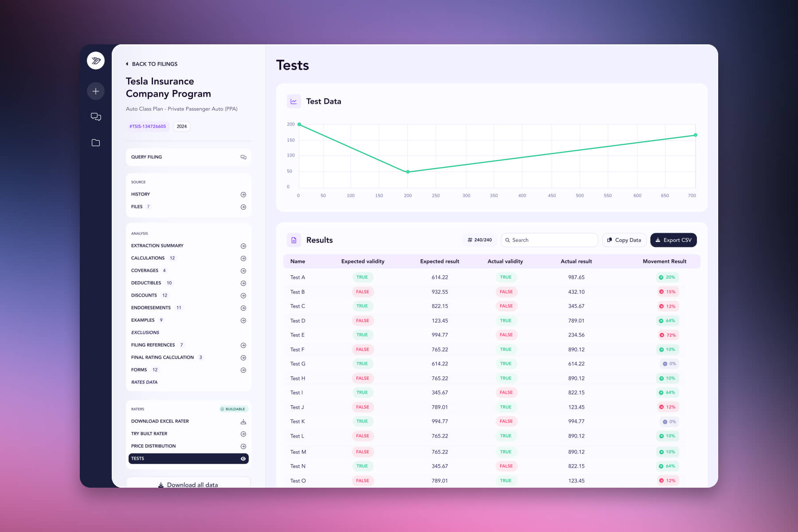Export results as CSV

coord(673,240)
